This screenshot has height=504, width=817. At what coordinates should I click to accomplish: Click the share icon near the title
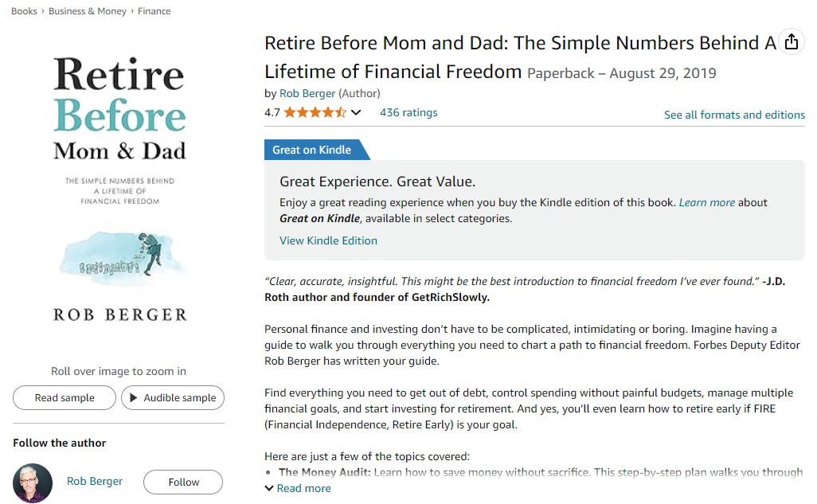pos(792,42)
